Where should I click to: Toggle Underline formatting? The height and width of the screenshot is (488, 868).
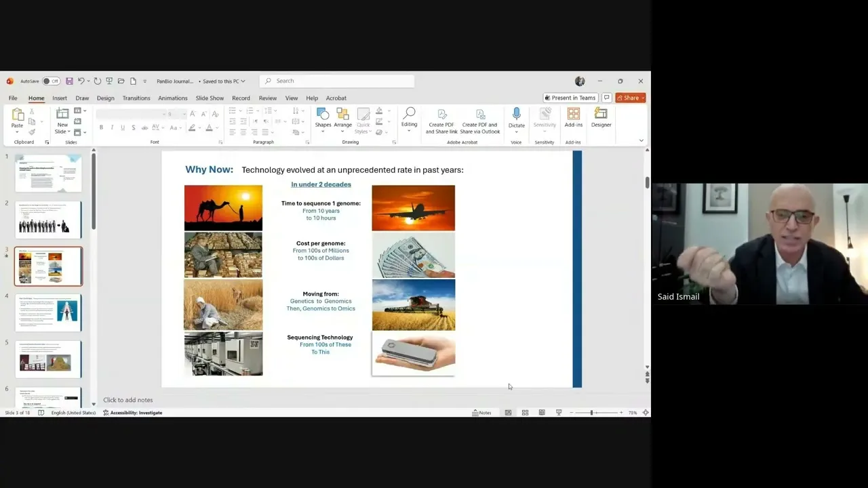[123, 128]
